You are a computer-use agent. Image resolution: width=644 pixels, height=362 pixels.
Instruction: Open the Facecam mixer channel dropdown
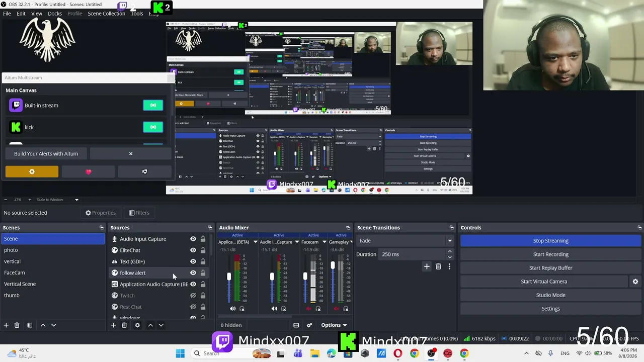pyautogui.click(x=325, y=242)
